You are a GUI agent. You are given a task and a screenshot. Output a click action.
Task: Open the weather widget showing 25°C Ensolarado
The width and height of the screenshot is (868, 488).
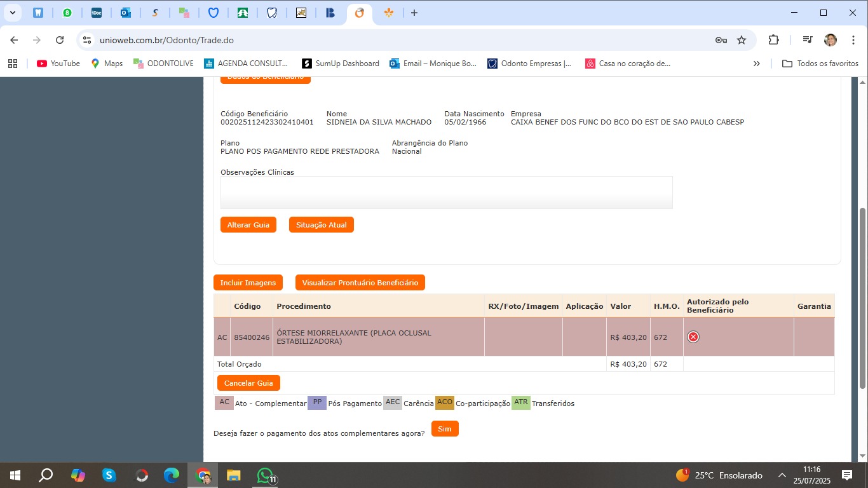pos(719,475)
